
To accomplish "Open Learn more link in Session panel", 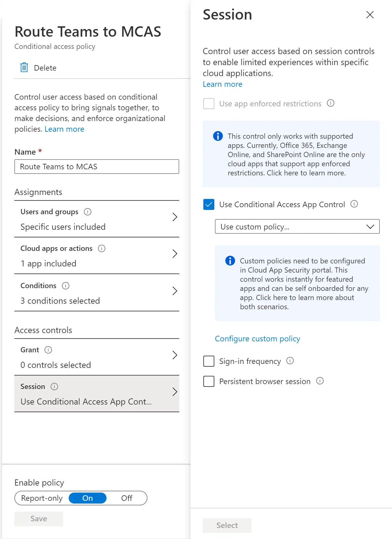I will coord(223,84).
